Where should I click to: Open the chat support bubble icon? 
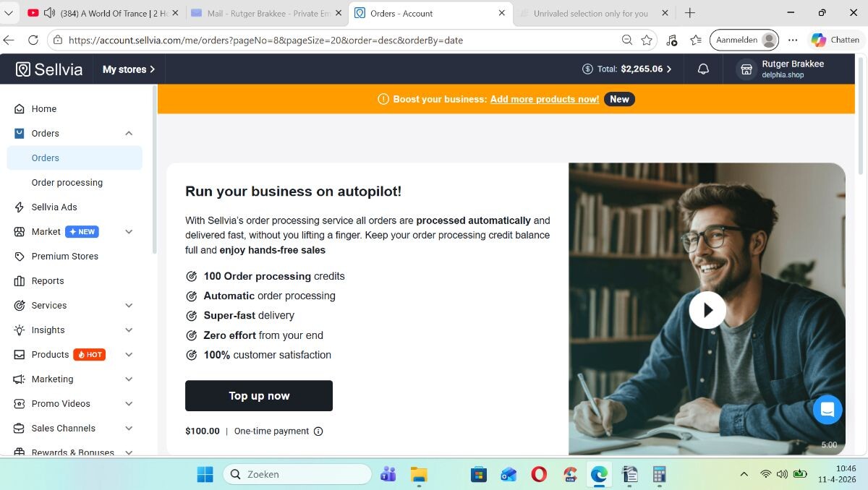coord(827,410)
